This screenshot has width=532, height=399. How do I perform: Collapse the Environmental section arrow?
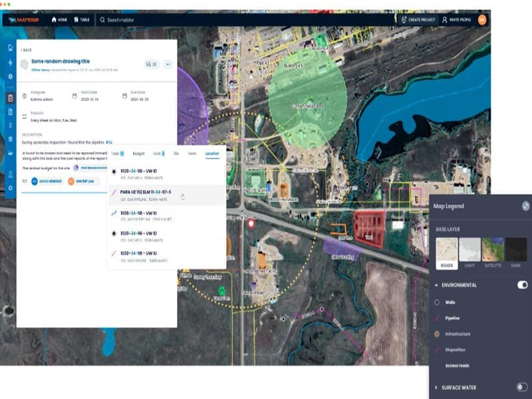pyautogui.click(x=436, y=285)
